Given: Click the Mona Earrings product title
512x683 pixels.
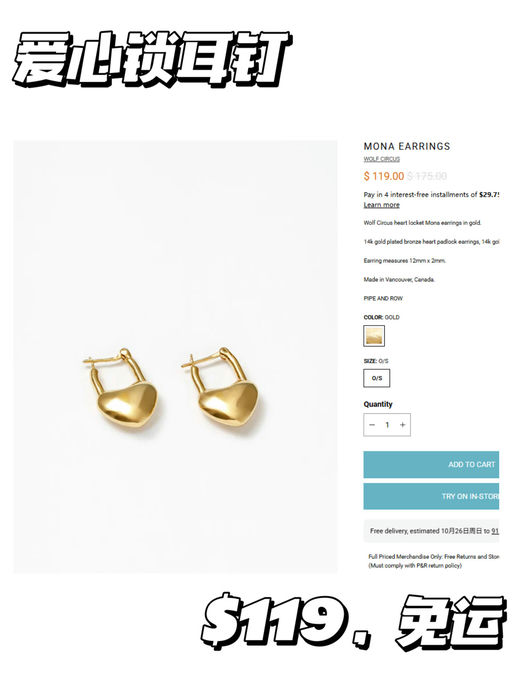Looking at the screenshot, I should pyautogui.click(x=407, y=146).
